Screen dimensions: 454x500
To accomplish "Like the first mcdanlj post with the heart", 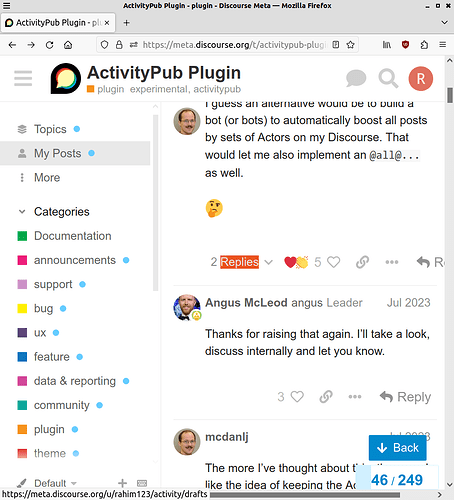I will [x=334, y=262].
